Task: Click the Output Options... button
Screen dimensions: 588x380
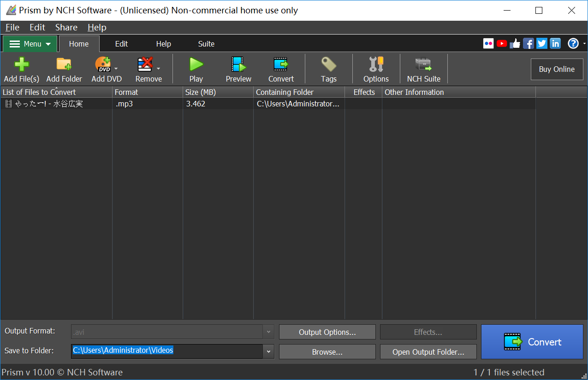Action: click(327, 332)
